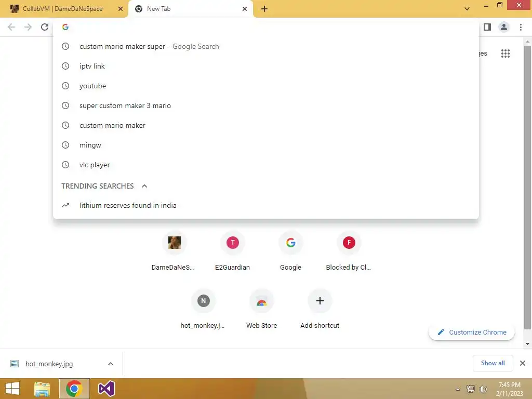This screenshot has width=532, height=399.
Task: Choose 'mingw' suggestion
Action: click(266, 145)
